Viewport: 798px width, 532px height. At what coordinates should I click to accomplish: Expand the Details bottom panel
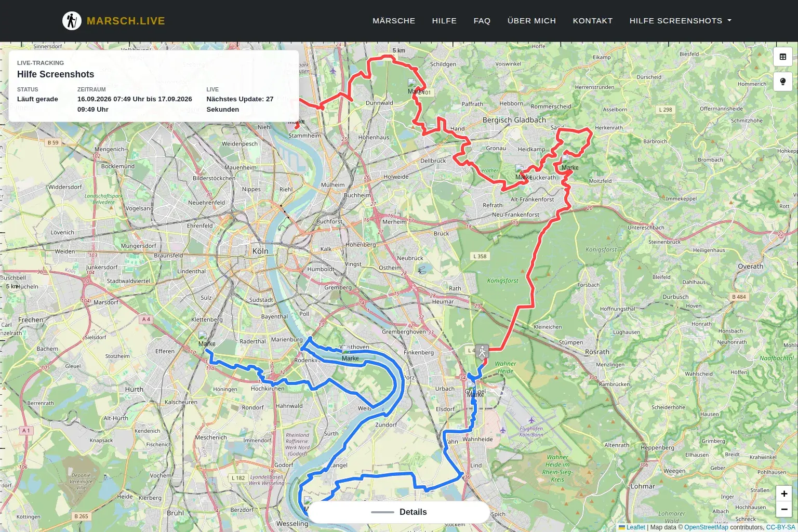pos(399,512)
